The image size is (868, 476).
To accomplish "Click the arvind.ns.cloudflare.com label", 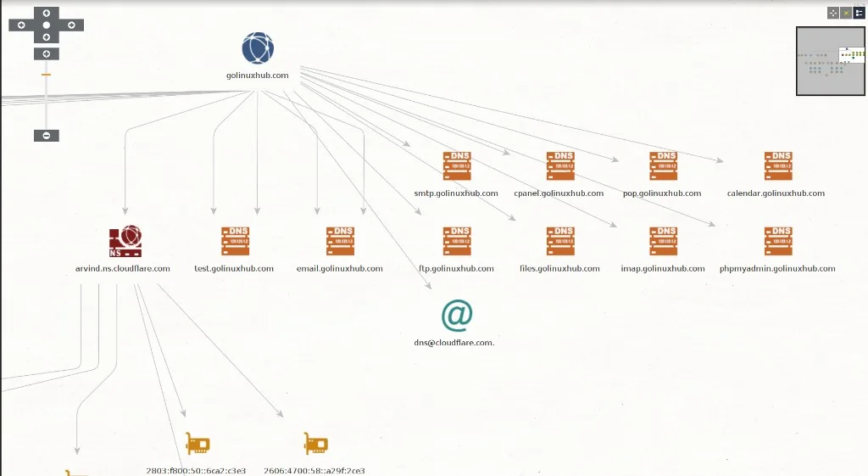I will 123,269.
